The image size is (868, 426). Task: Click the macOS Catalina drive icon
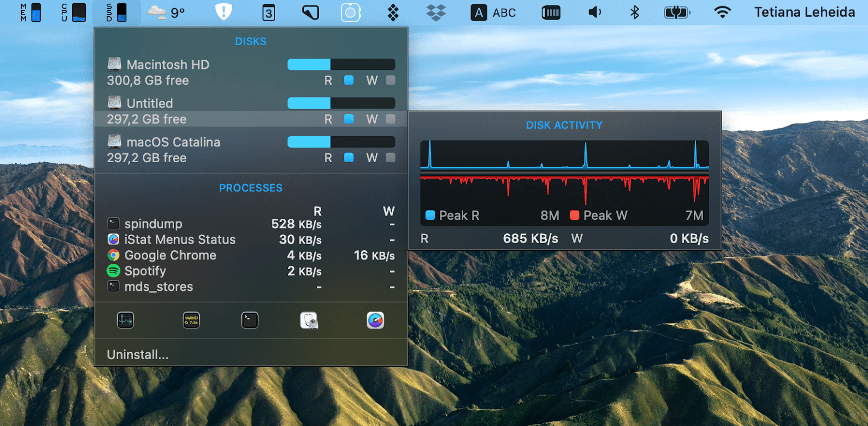click(x=114, y=142)
